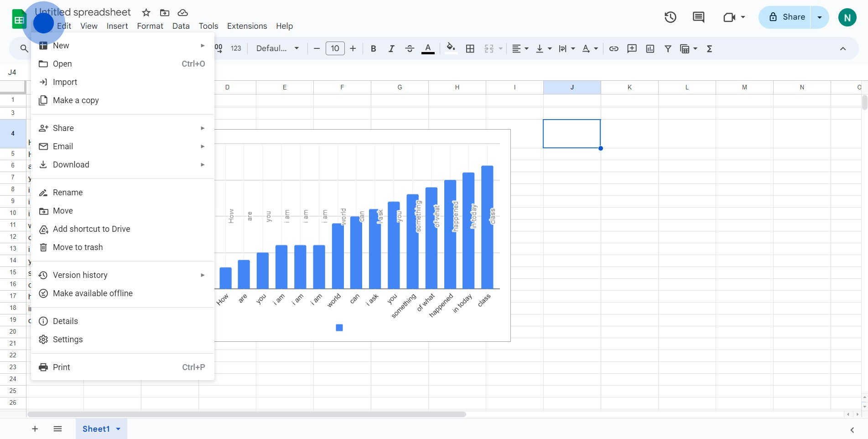Select Move to trash
Image resolution: width=868 pixels, height=439 pixels.
123,247
